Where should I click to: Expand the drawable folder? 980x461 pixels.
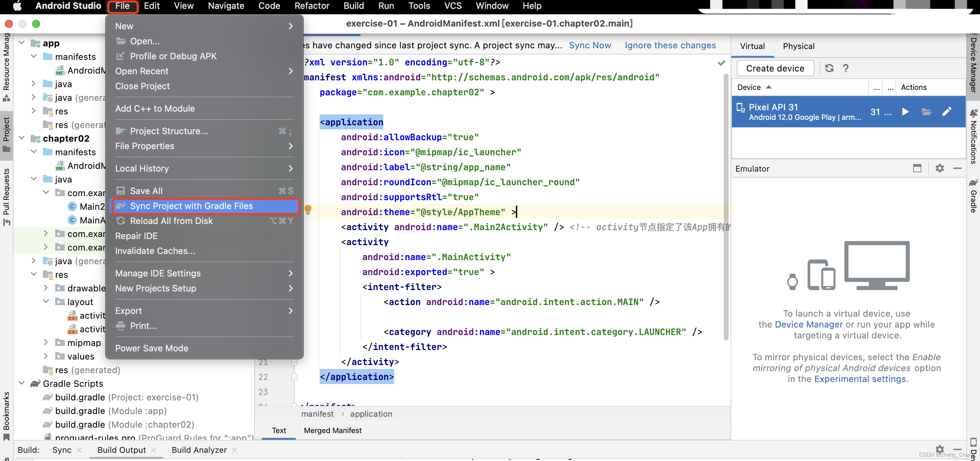(46, 288)
